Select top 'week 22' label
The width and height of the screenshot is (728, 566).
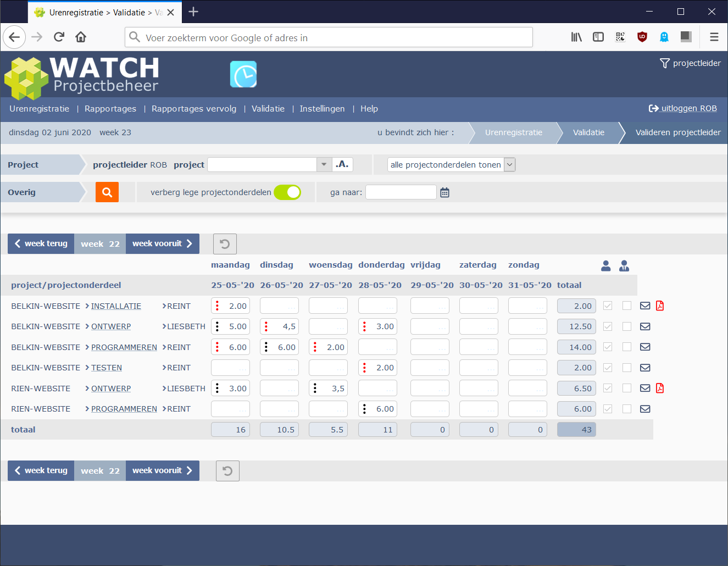coord(100,244)
